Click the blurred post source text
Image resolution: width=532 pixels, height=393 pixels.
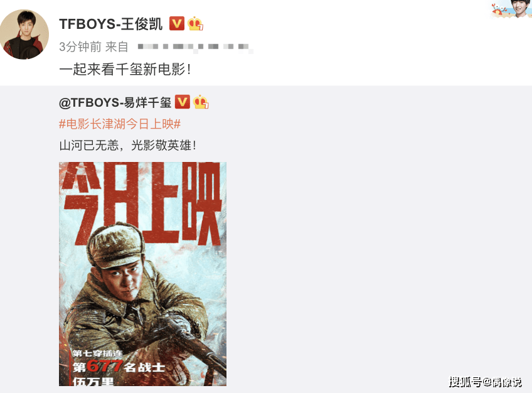[195, 47]
